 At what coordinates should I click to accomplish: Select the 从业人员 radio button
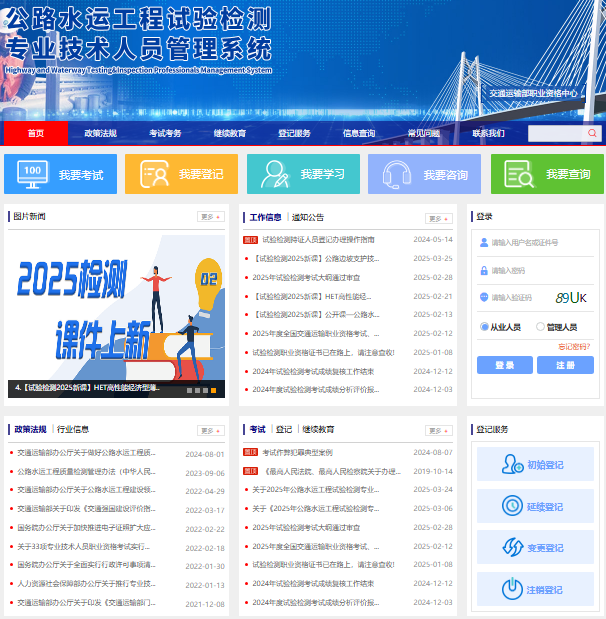click(484, 326)
